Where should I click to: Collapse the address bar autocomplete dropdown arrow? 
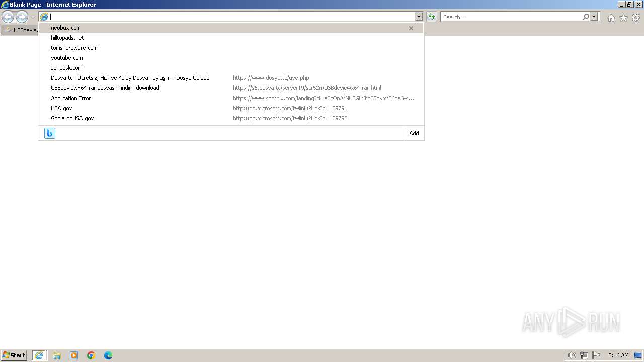point(419,17)
